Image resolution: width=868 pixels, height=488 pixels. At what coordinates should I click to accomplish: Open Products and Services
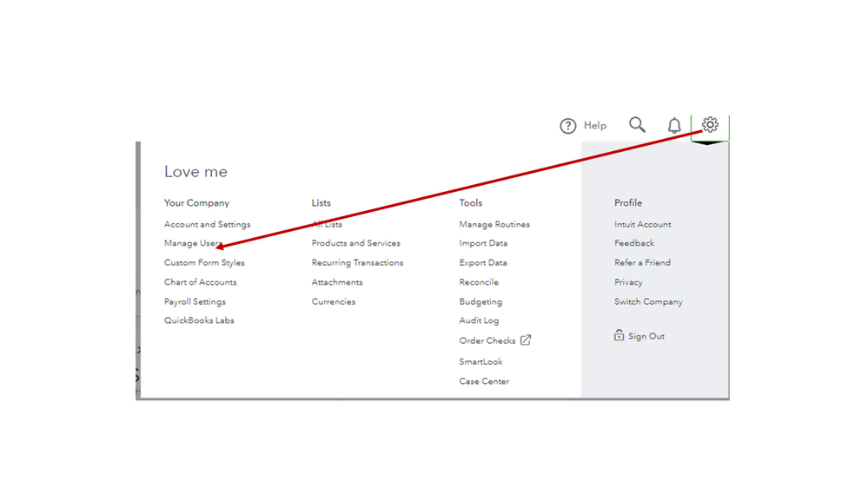click(x=356, y=243)
